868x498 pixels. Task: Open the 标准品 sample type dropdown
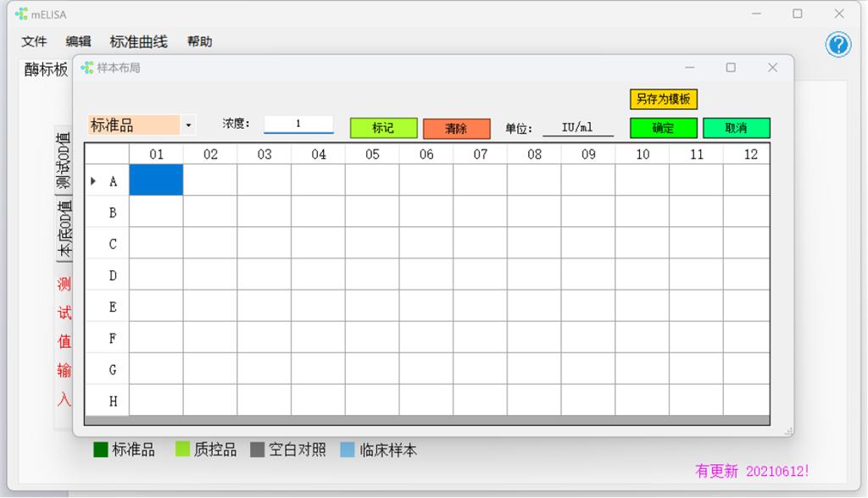188,125
